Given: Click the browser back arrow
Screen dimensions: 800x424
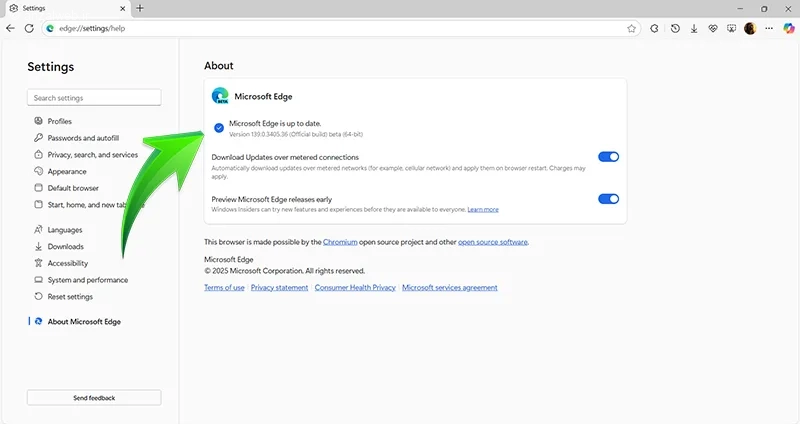Looking at the screenshot, I should pyautogui.click(x=10, y=28).
